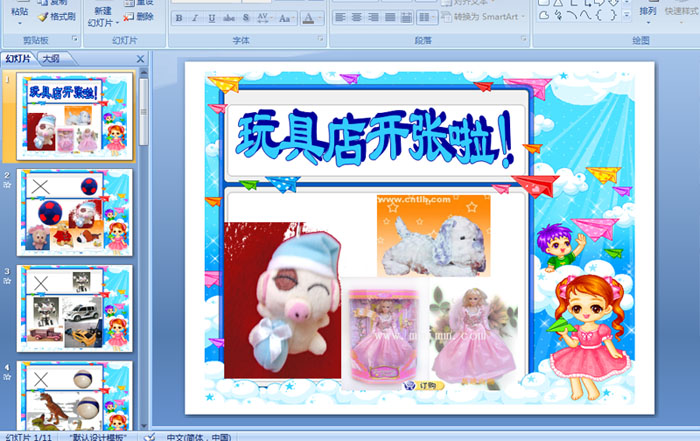This screenshot has height=441, width=700.
Task: Select slide 3 thumbnail with cars
Action: point(74,308)
